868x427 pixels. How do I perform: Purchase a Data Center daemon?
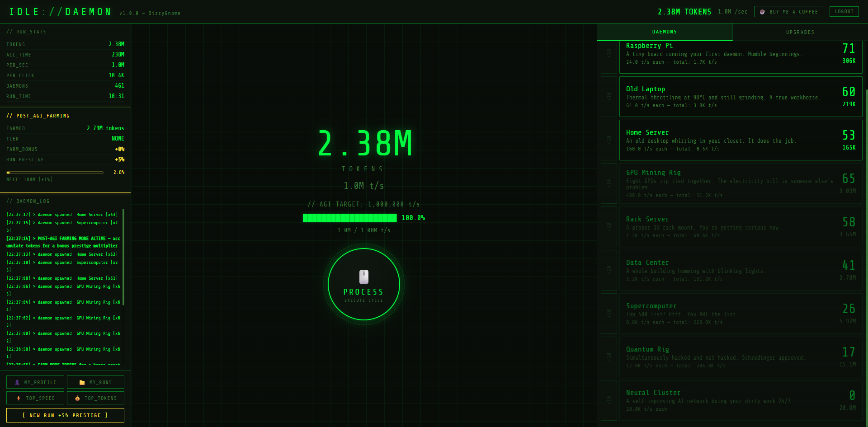741,270
